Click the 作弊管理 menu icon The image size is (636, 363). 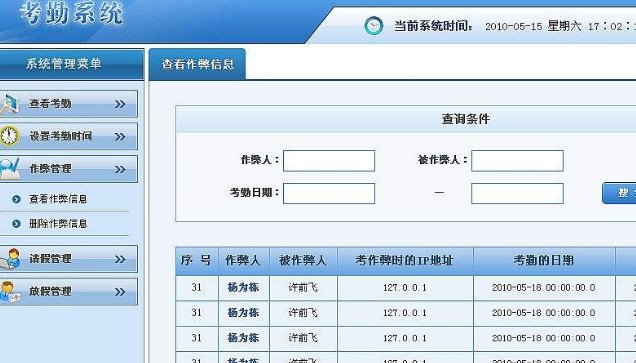click(9, 169)
